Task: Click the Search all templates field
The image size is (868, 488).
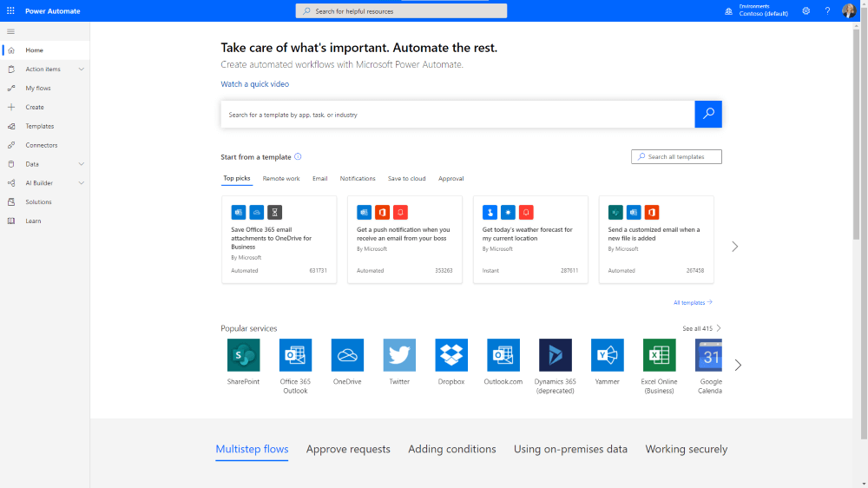Action: point(676,157)
